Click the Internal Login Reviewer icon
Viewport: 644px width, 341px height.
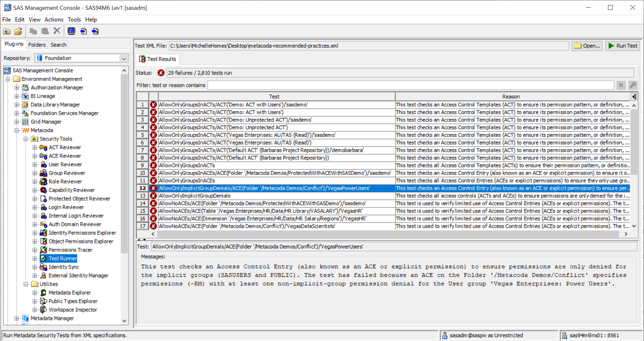(x=44, y=216)
